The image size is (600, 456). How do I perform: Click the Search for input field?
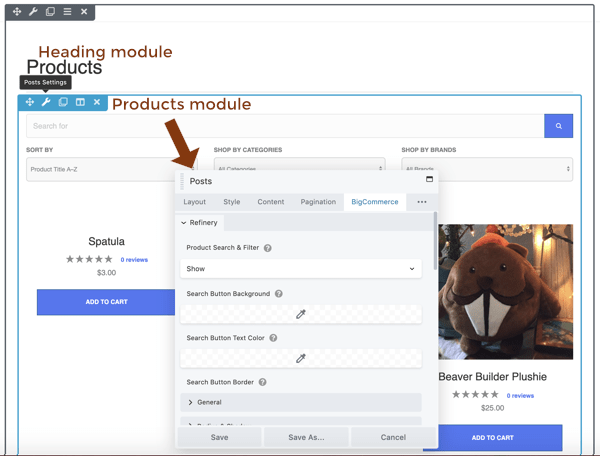[x=285, y=126]
